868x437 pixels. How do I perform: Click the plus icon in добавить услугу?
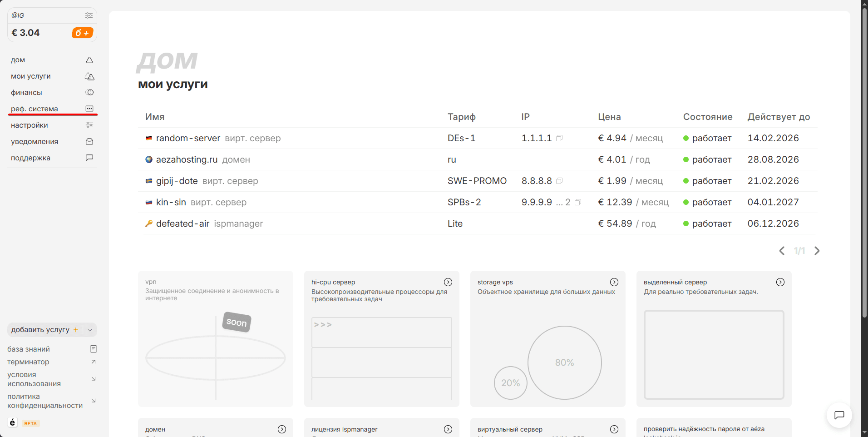[76, 330]
